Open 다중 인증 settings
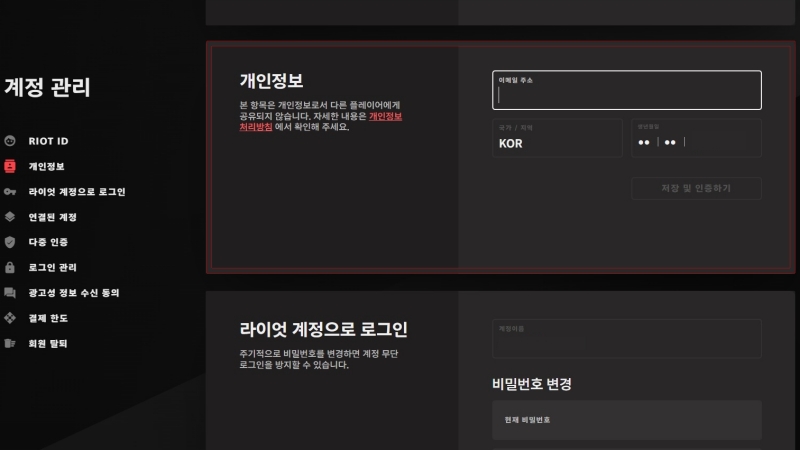The image size is (800, 450). point(48,242)
